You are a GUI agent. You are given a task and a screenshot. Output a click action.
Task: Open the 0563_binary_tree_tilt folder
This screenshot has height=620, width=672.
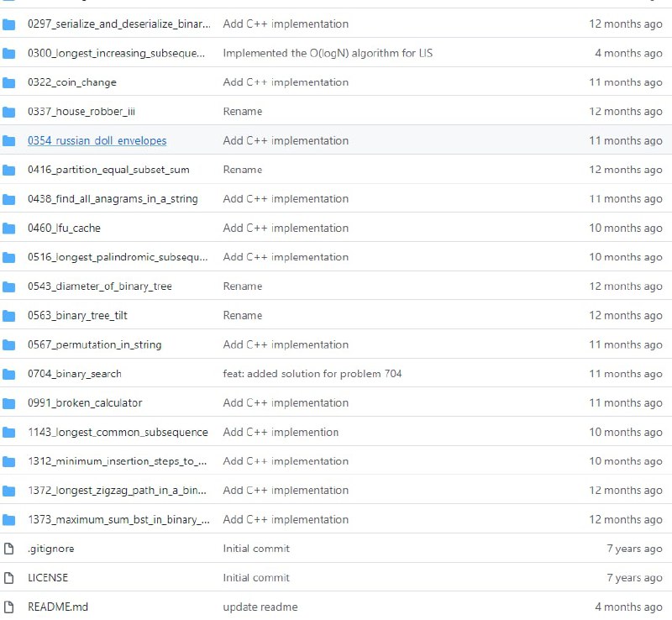[77, 316]
